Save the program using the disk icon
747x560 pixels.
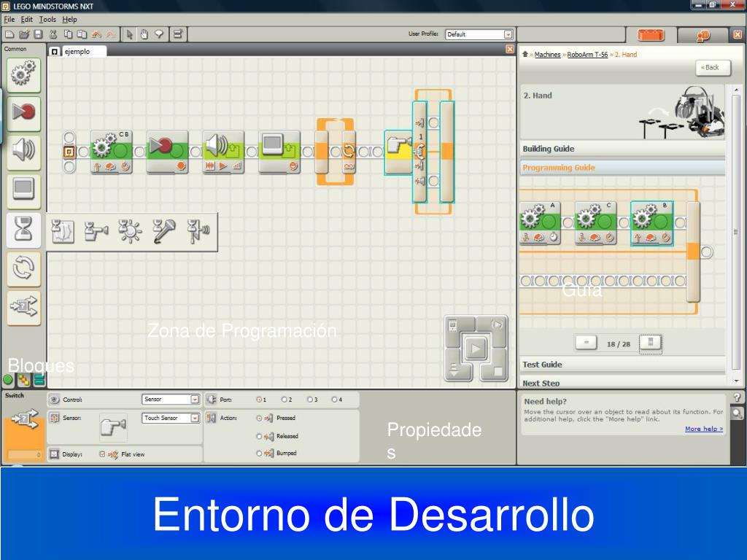38,34
